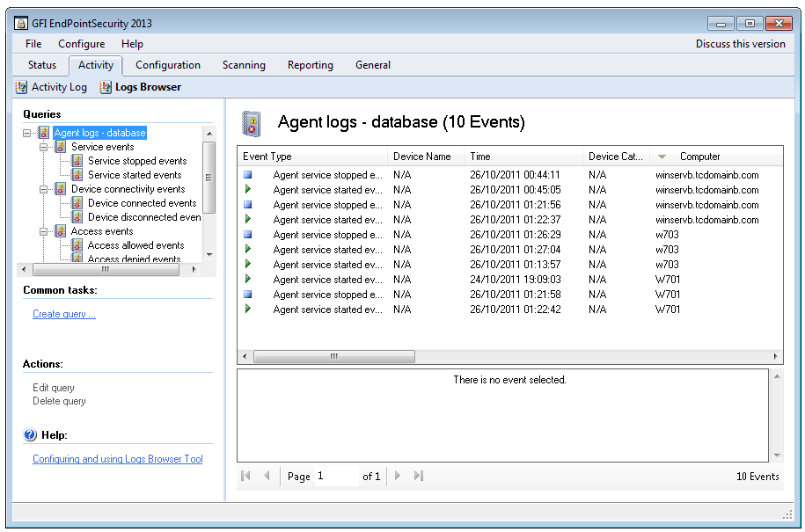The width and height of the screenshot is (805, 532).
Task: Click the GFI EndPointSecurity title bar icon
Action: tap(21, 24)
